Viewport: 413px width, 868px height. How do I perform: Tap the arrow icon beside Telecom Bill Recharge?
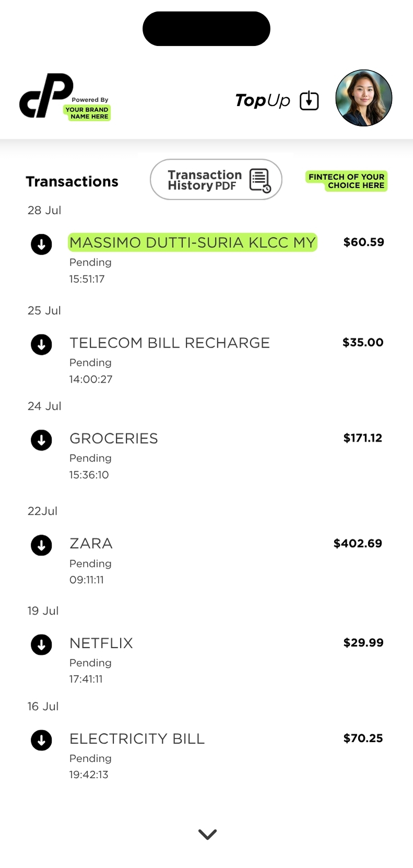pos(41,344)
